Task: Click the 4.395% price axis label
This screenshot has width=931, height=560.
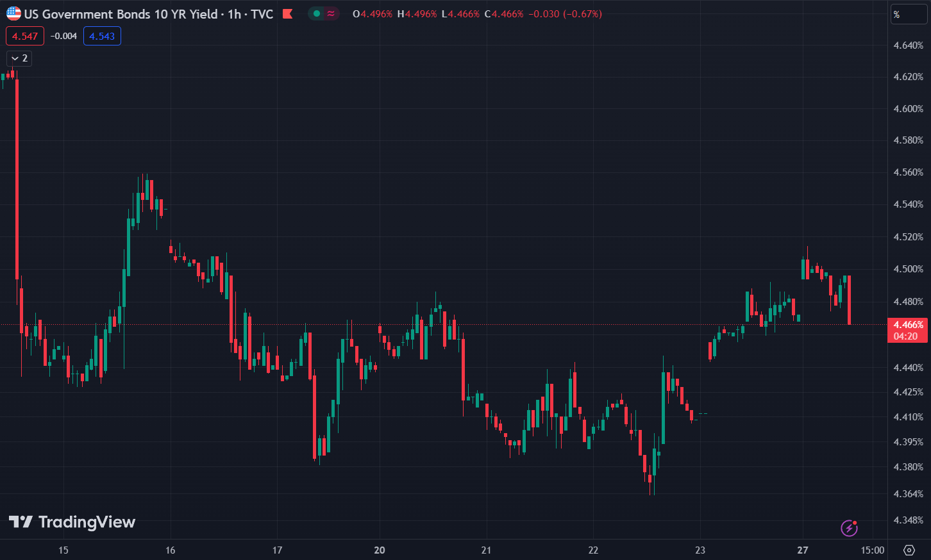Action: tap(909, 441)
